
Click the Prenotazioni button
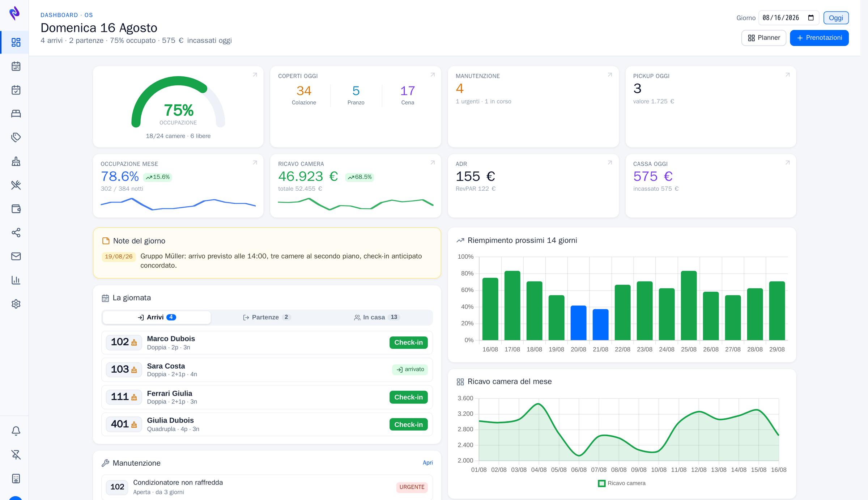pos(819,38)
